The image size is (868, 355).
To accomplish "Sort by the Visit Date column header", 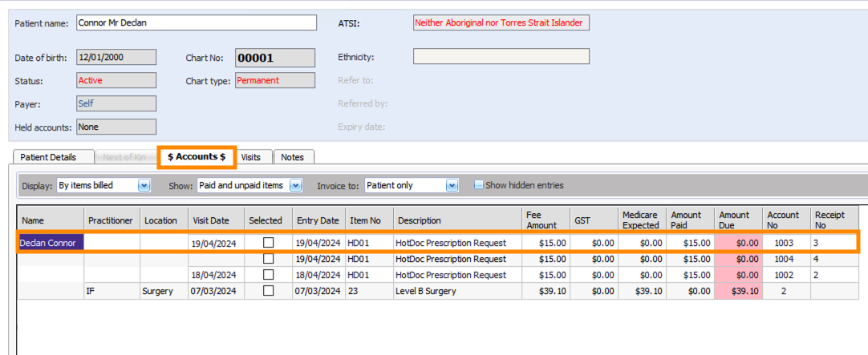I will pos(217,220).
